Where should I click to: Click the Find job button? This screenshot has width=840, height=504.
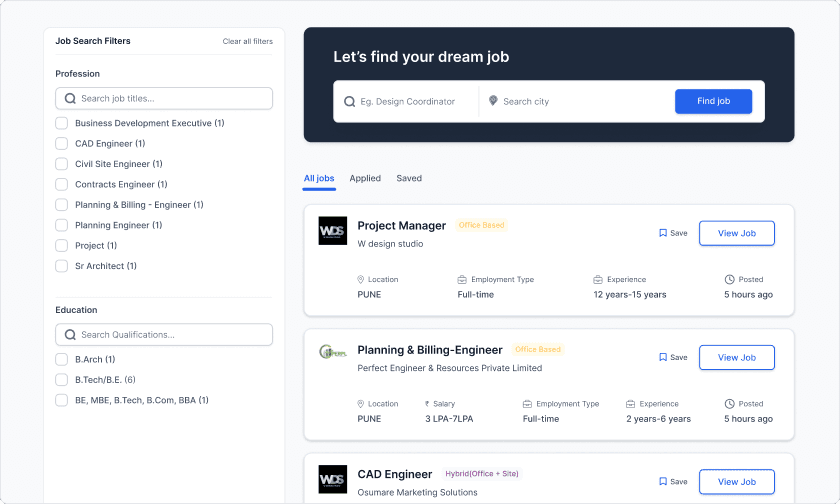pyautogui.click(x=713, y=101)
